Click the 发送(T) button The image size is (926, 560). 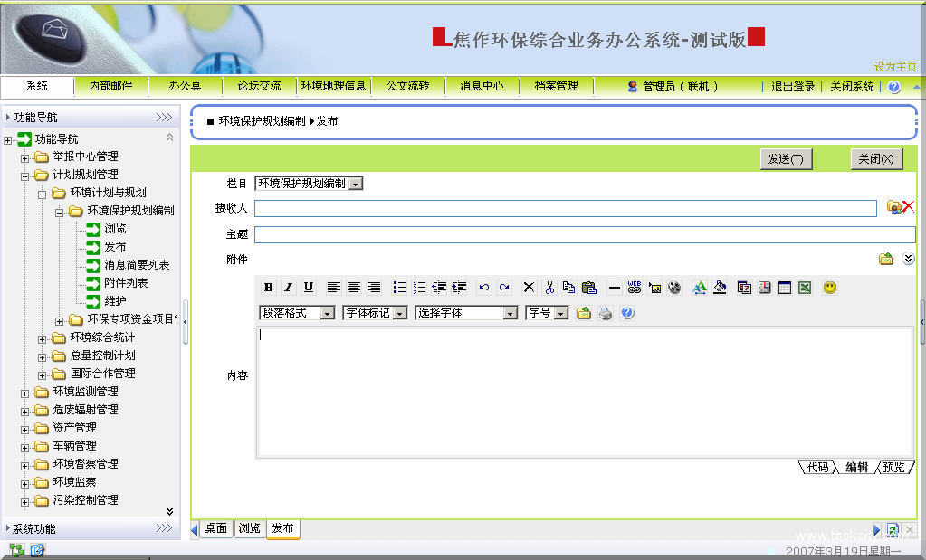coord(785,159)
